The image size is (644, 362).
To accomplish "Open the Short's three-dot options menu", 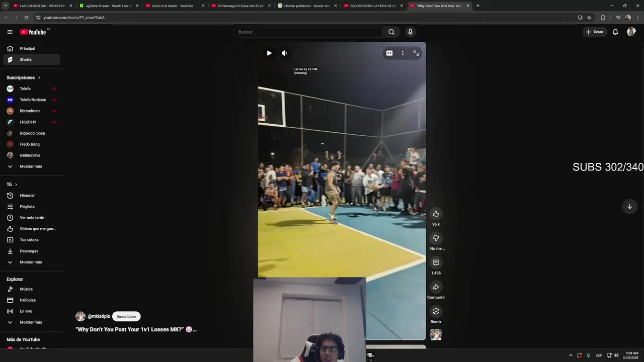I will pos(403,53).
